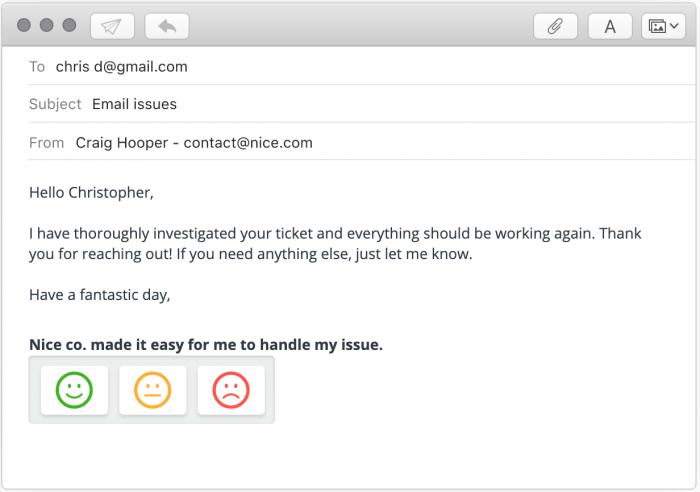Open text formatting with the A button

click(x=610, y=26)
